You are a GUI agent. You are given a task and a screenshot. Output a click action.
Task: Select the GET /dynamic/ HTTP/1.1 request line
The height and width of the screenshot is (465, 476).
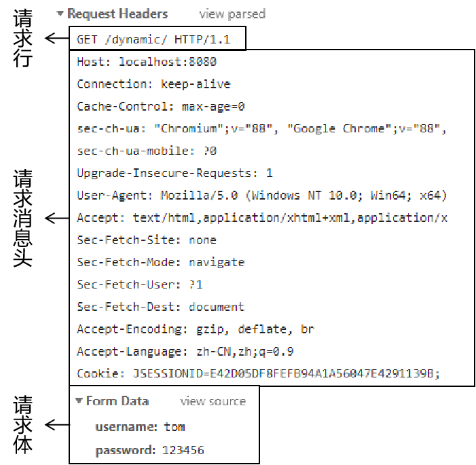point(153,39)
